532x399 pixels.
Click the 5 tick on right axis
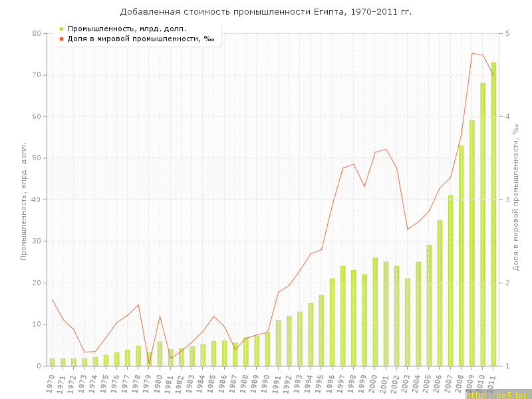[x=508, y=33]
